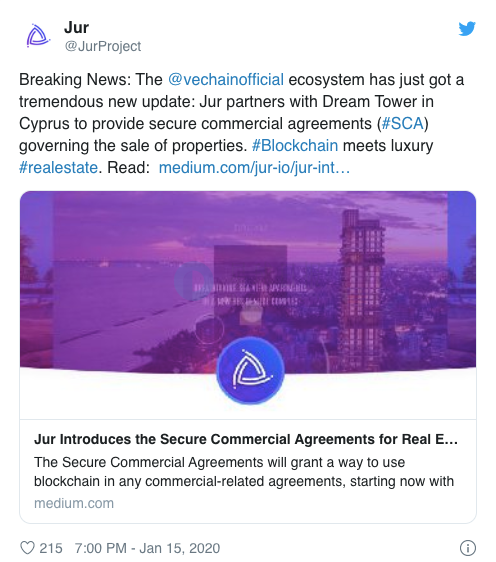Click the card description about Secure Commercial Agreements
The height and width of the screenshot is (562, 496).
(244, 472)
